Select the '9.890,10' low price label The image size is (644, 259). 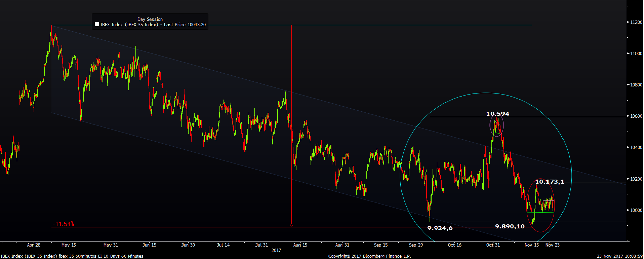click(x=510, y=226)
